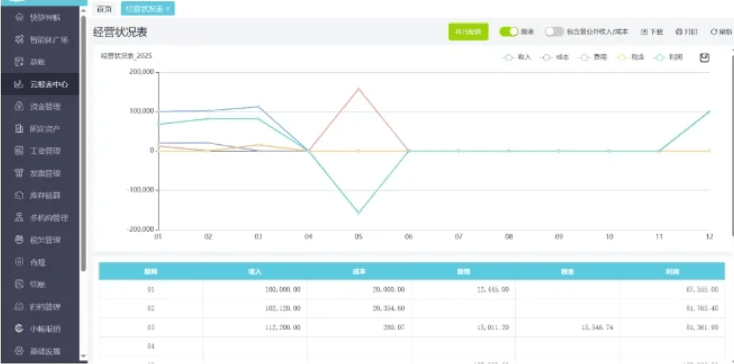Enable the 包含营业外收入/成本 switch
The image size is (734, 364).
coord(554,32)
